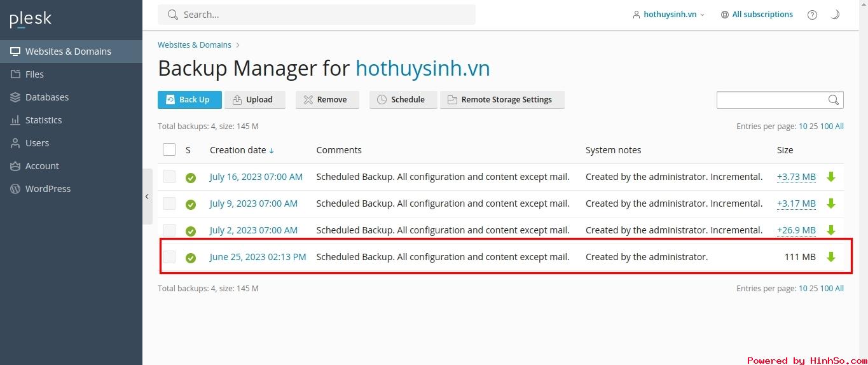The width and height of the screenshot is (868, 365).
Task: Open July 16, 2023 07:00 AM backup
Action: pos(256,177)
